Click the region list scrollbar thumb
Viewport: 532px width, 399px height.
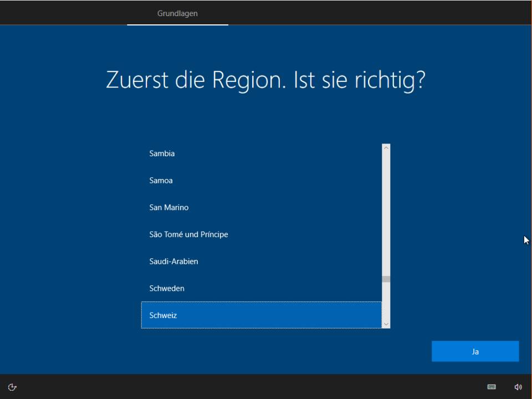(386, 279)
